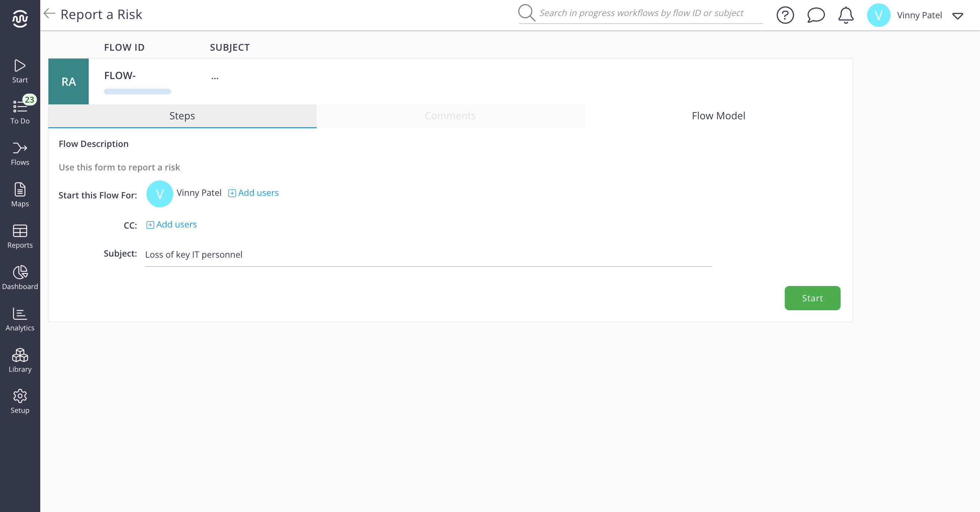Go back using the arrow icon
Screen dimensions: 980x512
coord(50,14)
